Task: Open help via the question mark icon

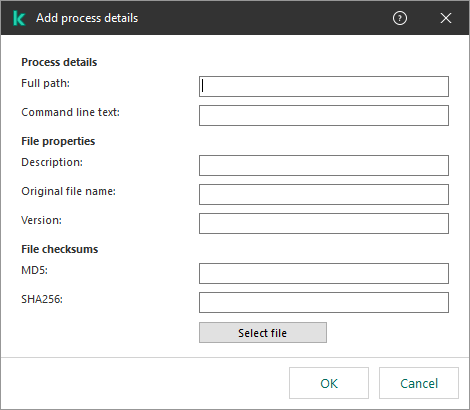Action: coord(400,18)
